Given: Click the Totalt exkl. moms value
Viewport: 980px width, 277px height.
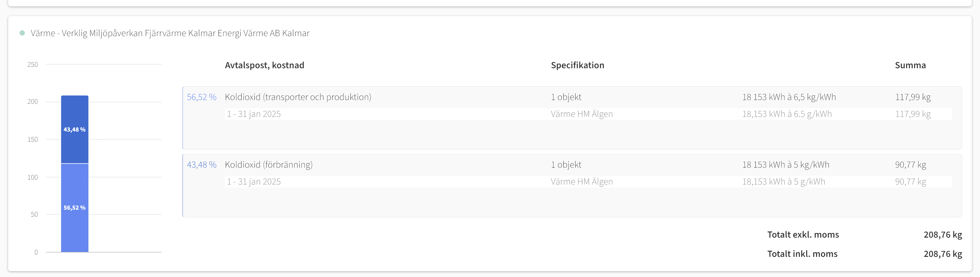Looking at the screenshot, I should 943,235.
